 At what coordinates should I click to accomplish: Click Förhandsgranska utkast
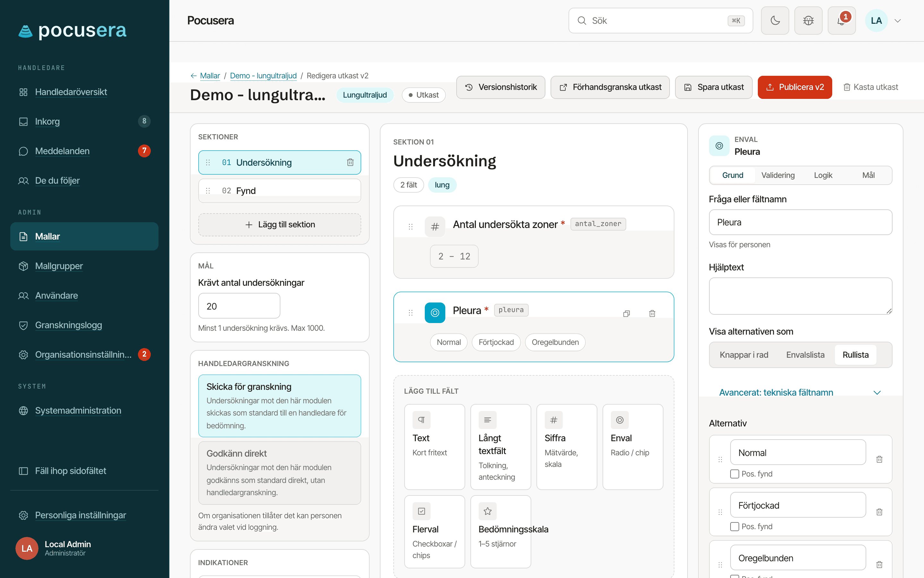(x=610, y=87)
